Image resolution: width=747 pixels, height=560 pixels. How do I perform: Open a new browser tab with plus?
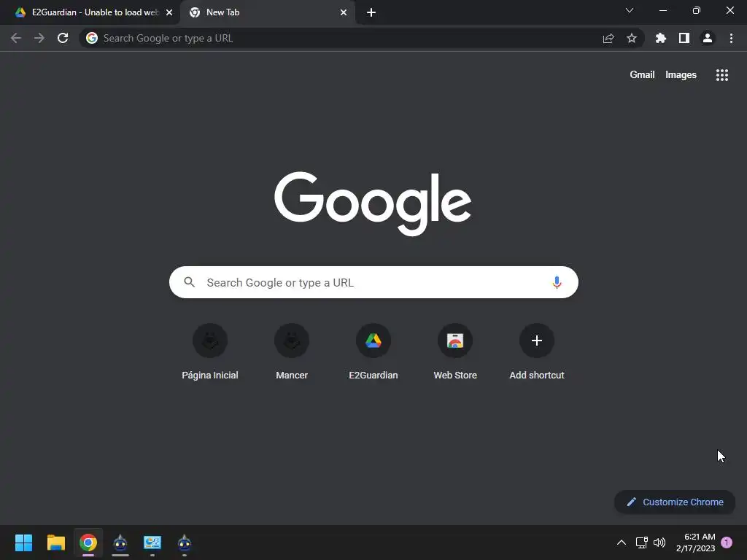coord(371,12)
